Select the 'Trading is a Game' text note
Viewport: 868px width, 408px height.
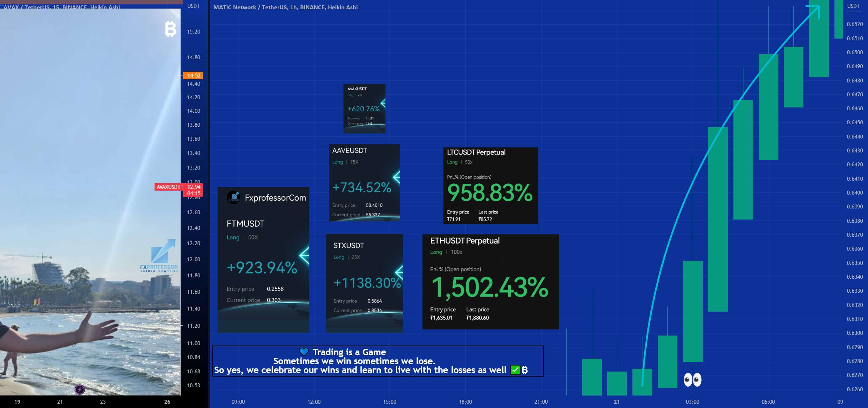378,361
